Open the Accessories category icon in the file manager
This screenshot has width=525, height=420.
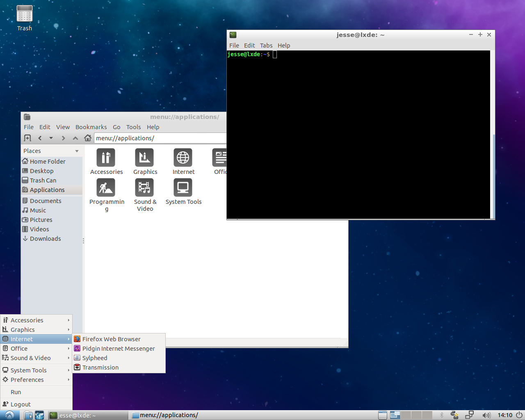tap(106, 158)
